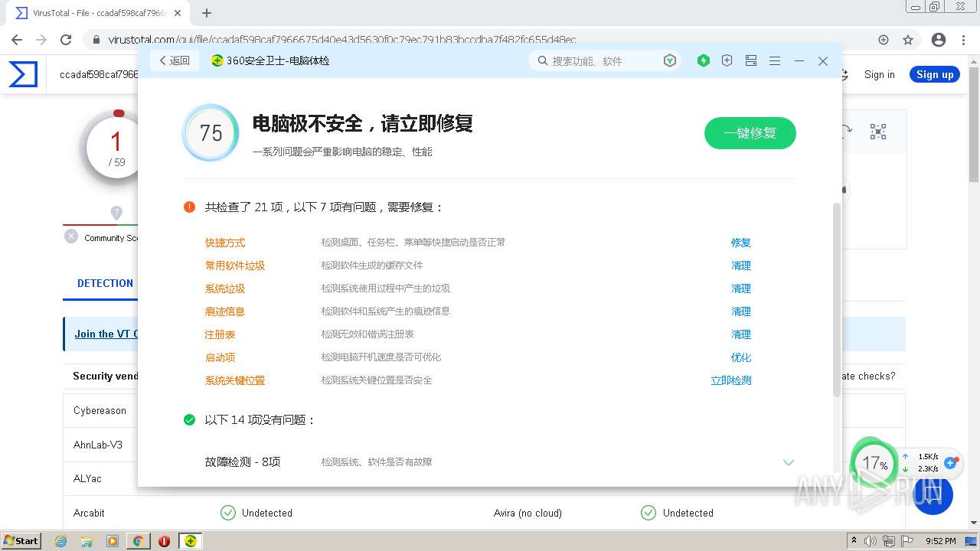Open Chrome three-dot menu
This screenshot has width=980, height=551.
coord(964,40)
